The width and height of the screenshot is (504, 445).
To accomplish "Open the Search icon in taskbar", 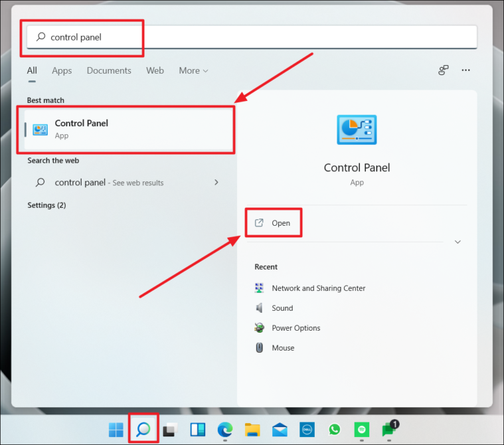I will pyautogui.click(x=143, y=429).
